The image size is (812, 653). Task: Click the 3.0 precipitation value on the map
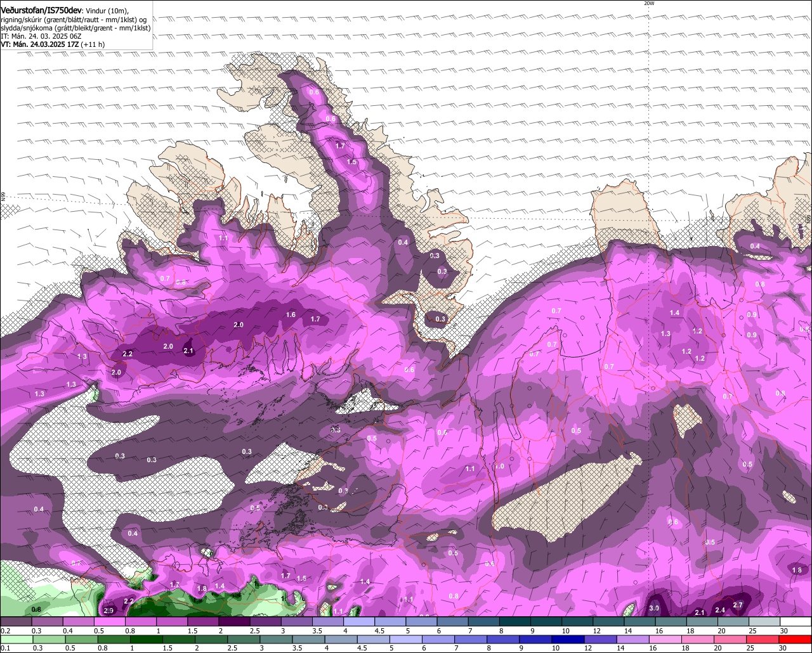pyautogui.click(x=655, y=608)
